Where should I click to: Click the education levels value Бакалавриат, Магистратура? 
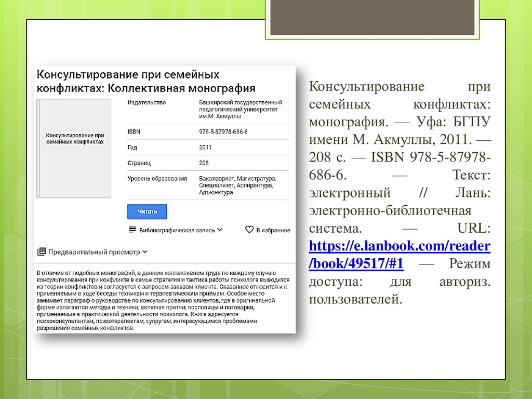click(x=237, y=185)
